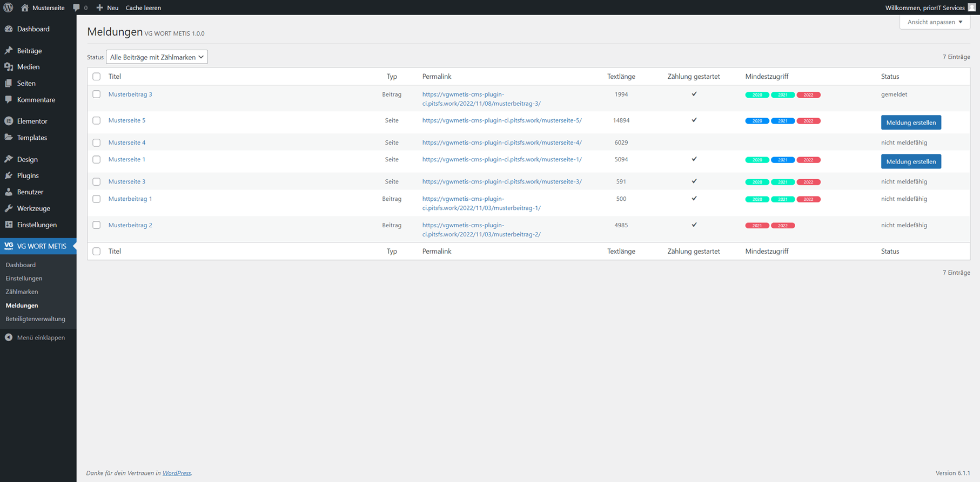Click the Beiträge pin icon
This screenshot has height=482, width=980.
click(x=9, y=51)
